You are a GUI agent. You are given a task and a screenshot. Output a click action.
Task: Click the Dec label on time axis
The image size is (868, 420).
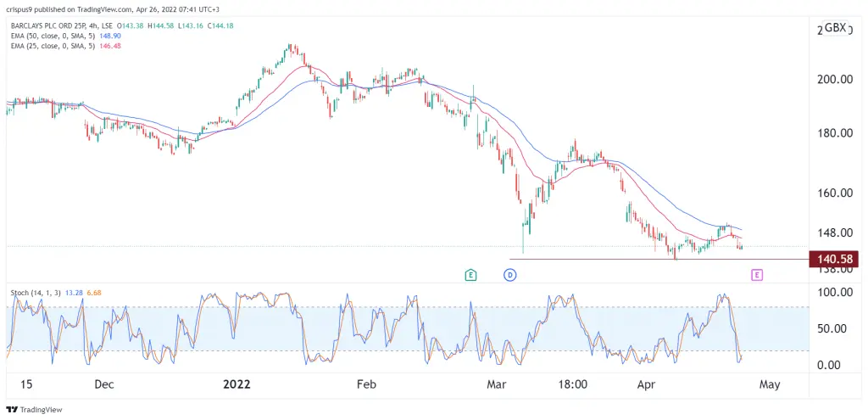(104, 384)
